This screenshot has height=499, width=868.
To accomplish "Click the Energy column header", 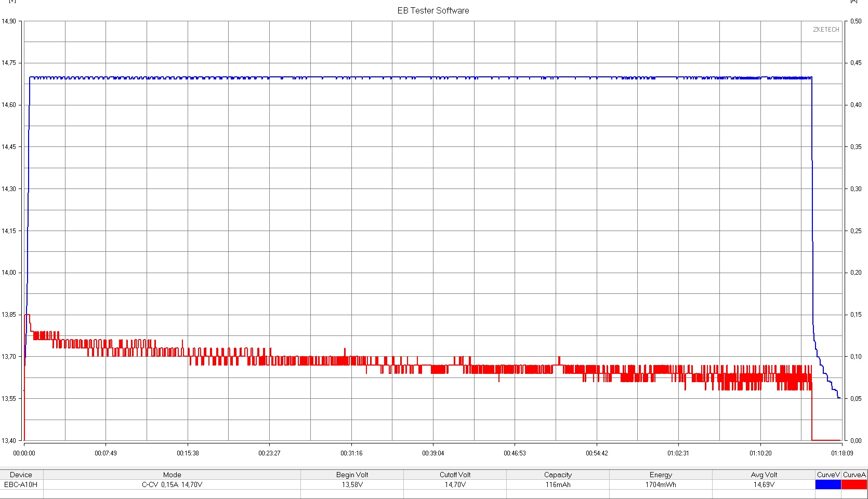I will click(x=661, y=475).
